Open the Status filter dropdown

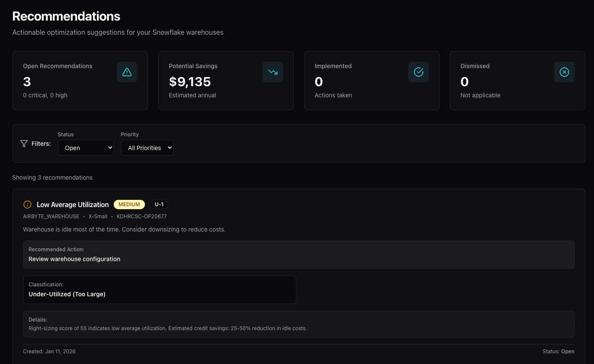point(86,148)
